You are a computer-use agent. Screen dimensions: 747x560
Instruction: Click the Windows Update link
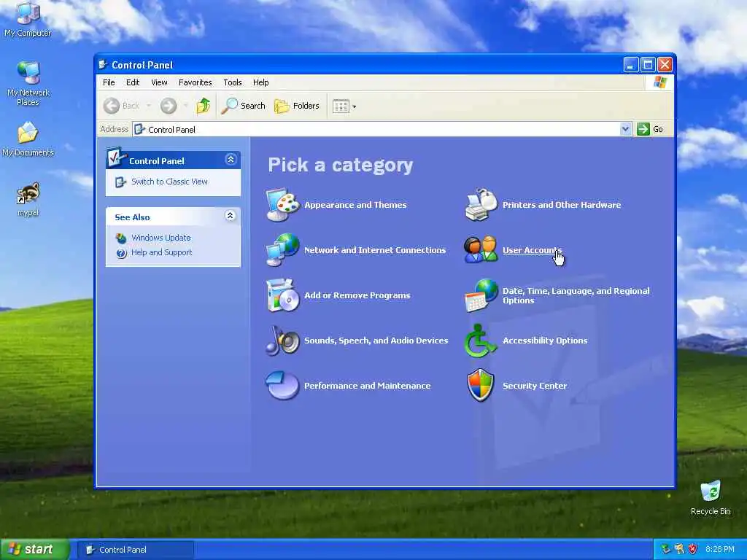point(161,238)
